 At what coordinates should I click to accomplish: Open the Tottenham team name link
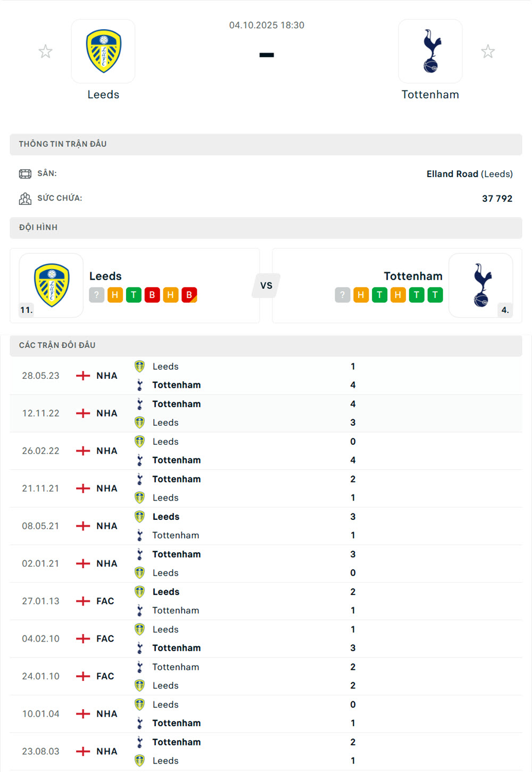413,276
